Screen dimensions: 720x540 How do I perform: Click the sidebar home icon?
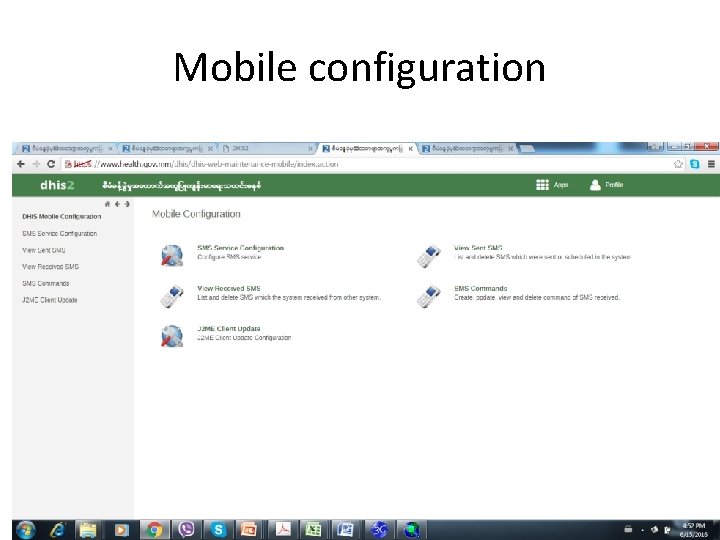(107, 204)
